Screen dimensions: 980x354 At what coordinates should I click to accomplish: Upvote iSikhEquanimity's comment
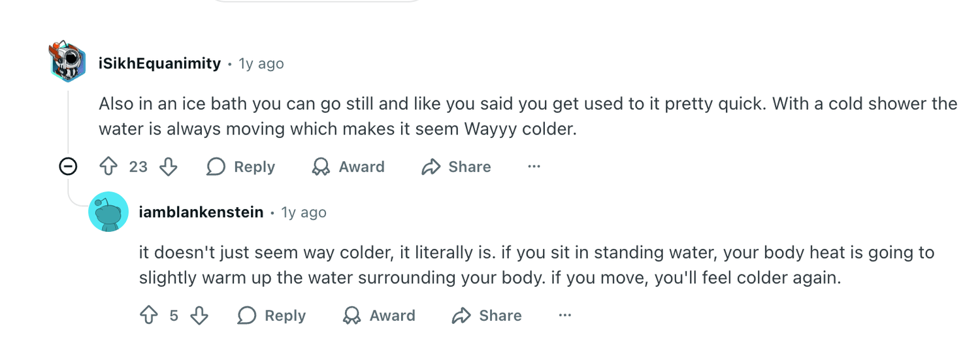[x=108, y=167]
